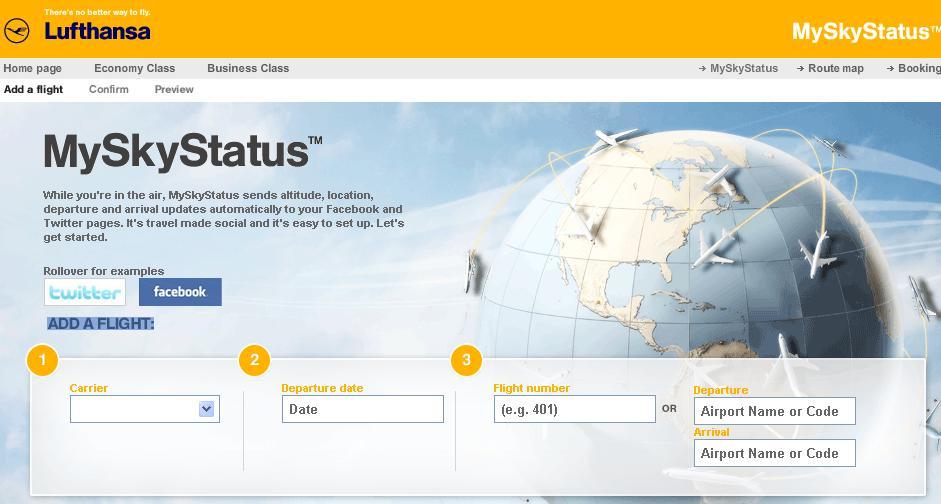
Task: Open the Booking link
Action: point(913,68)
